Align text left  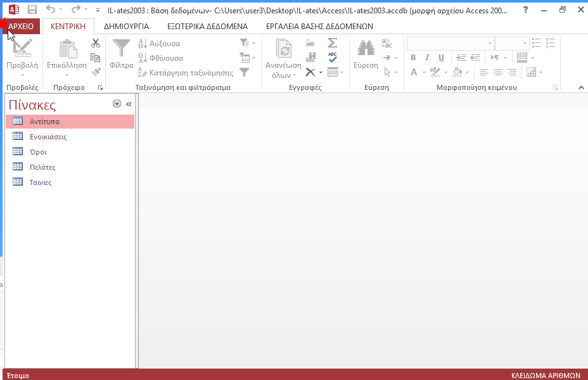tap(483, 72)
